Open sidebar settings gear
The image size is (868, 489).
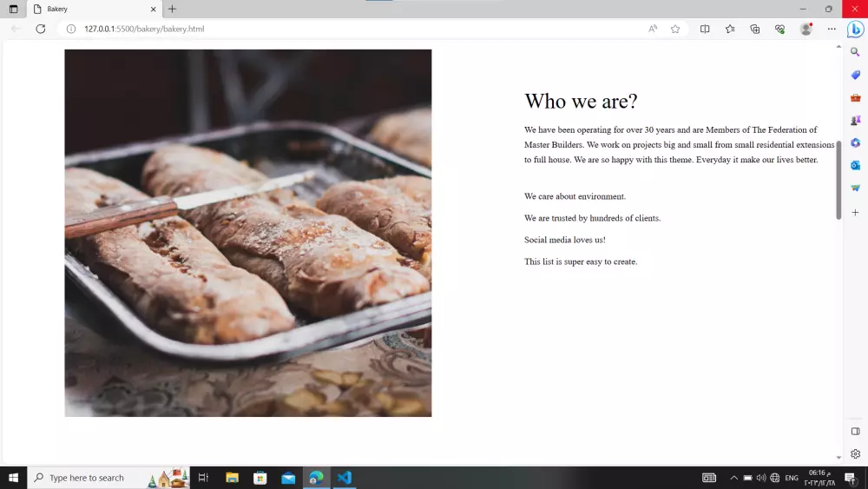[855, 454]
